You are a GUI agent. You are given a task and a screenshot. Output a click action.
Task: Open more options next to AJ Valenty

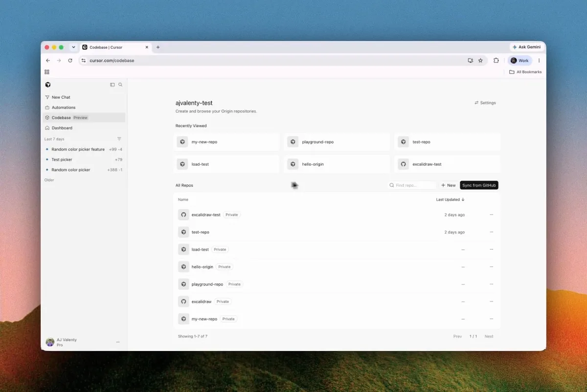(x=118, y=342)
